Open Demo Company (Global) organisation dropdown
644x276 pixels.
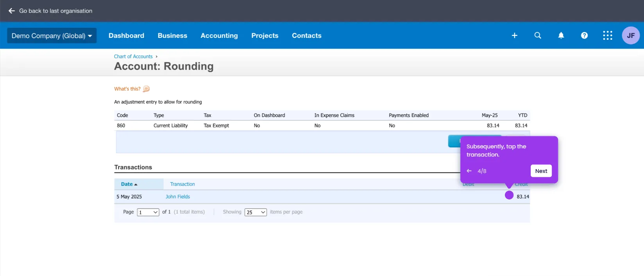pos(52,36)
